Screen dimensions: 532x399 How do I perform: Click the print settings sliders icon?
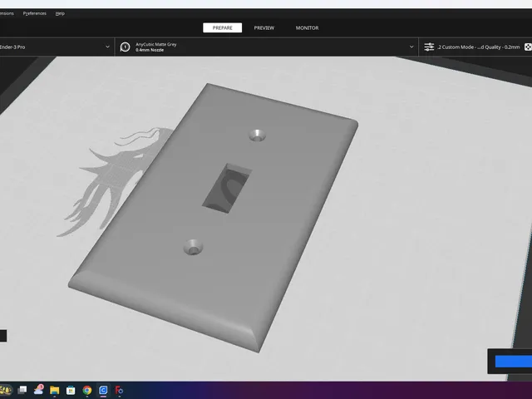[x=429, y=47]
